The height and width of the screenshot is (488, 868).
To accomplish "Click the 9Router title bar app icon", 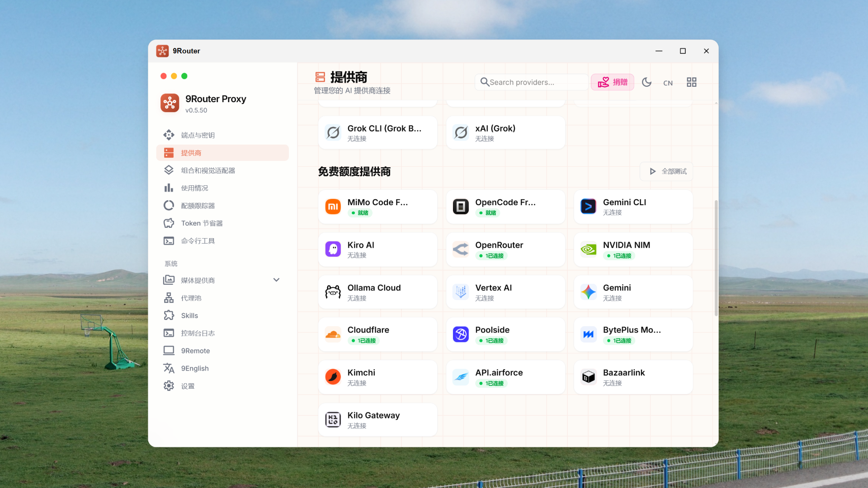I will tap(162, 51).
